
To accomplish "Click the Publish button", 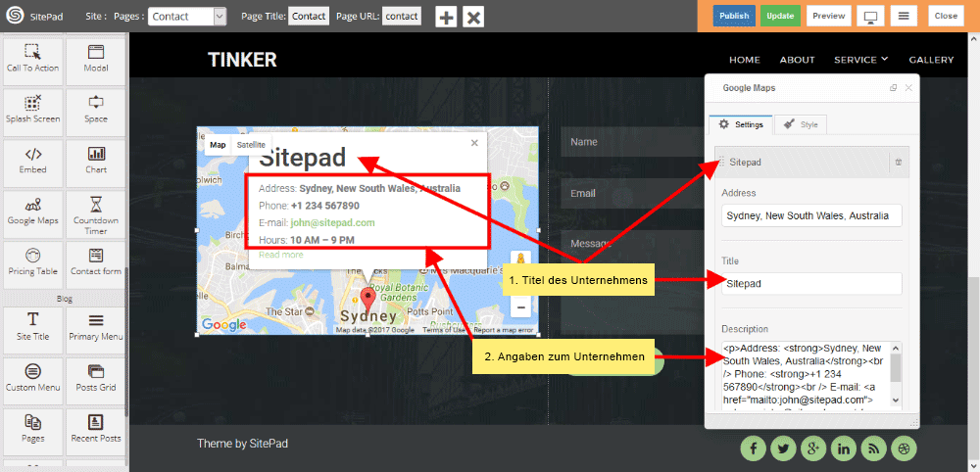I will point(734,17).
